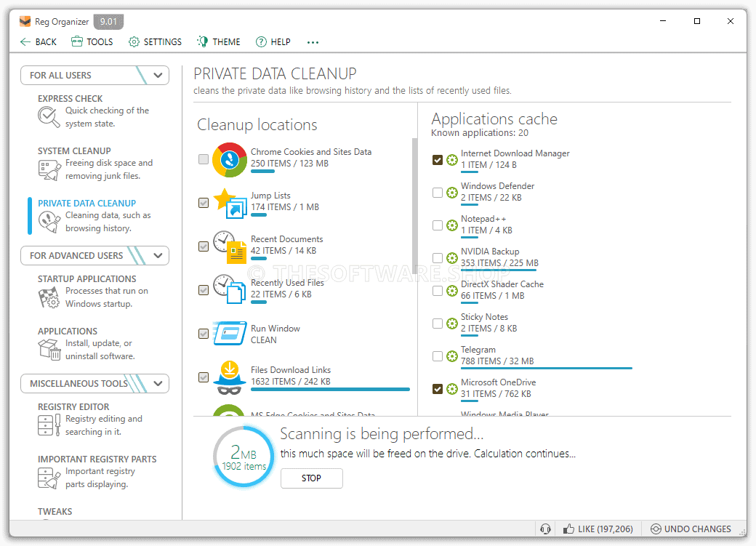
Task: Toggle the Run Window checkbox
Action: pyautogui.click(x=204, y=334)
